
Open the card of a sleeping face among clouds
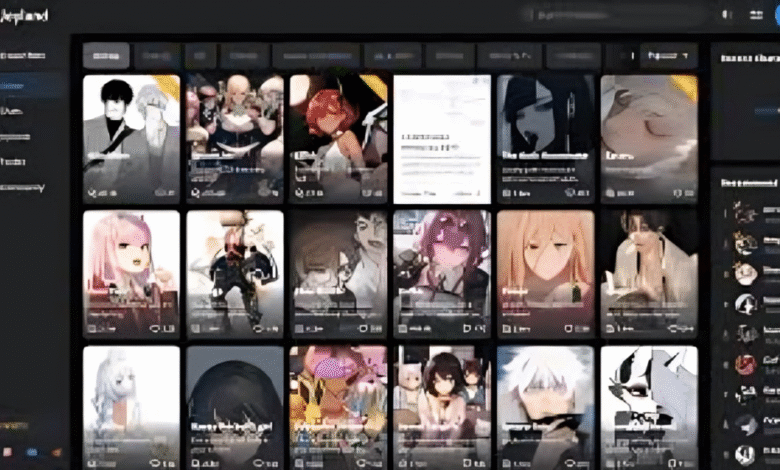(x=649, y=139)
